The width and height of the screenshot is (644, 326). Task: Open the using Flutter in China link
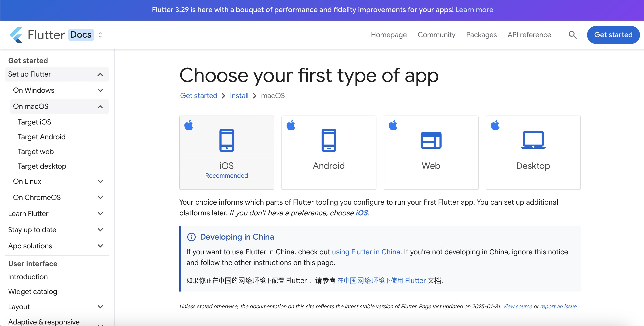click(366, 252)
